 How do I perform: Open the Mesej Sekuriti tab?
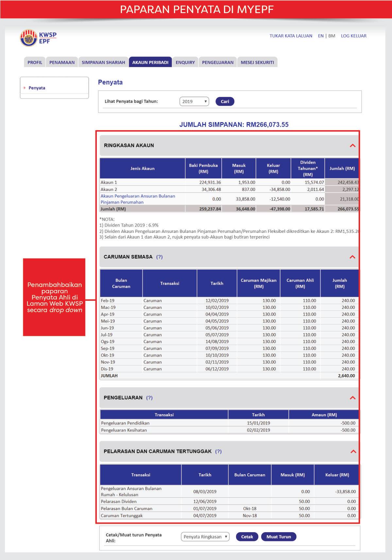click(257, 62)
